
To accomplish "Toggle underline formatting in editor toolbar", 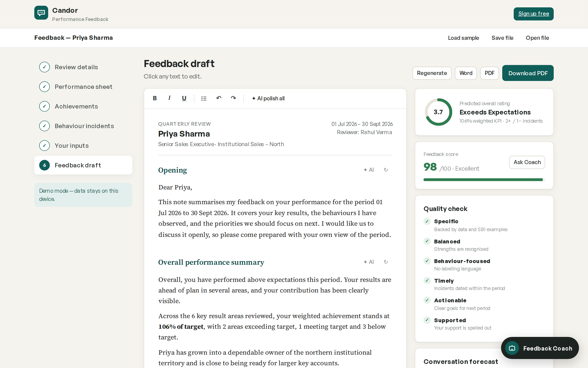I will 184,98.
